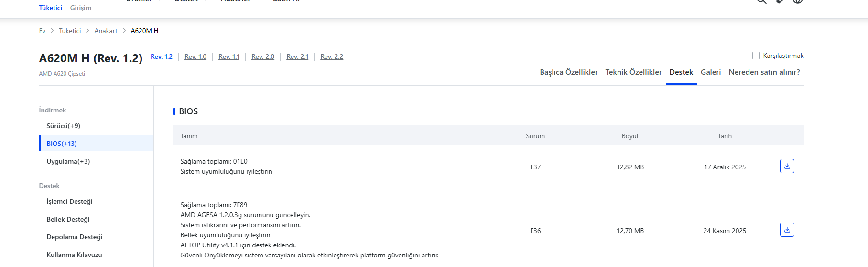Screen dimensions: 868x267
Task: Switch to Rev. 2.1 revision
Action: [x=297, y=56]
